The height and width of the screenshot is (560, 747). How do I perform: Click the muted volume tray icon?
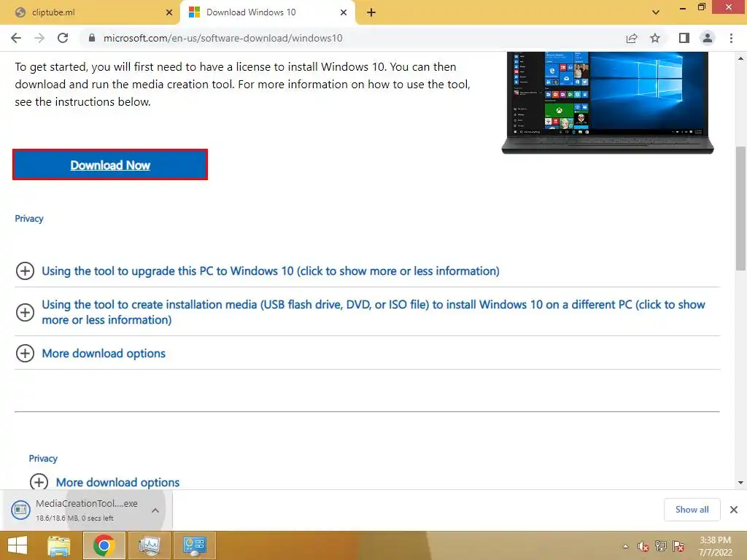point(643,546)
